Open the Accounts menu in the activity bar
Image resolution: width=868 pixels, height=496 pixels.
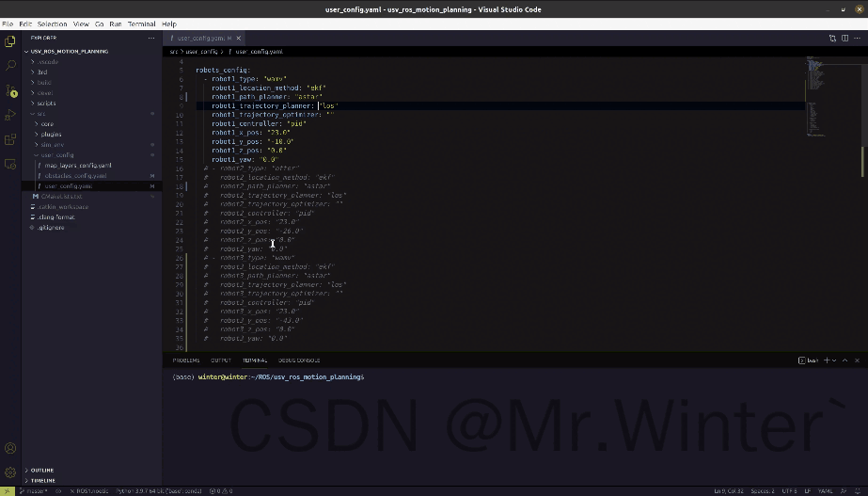click(10, 448)
